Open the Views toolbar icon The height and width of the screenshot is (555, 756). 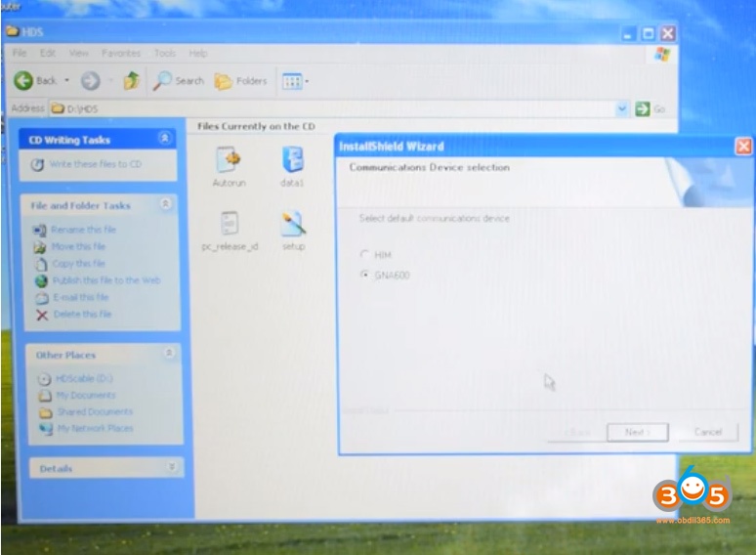pyautogui.click(x=292, y=81)
